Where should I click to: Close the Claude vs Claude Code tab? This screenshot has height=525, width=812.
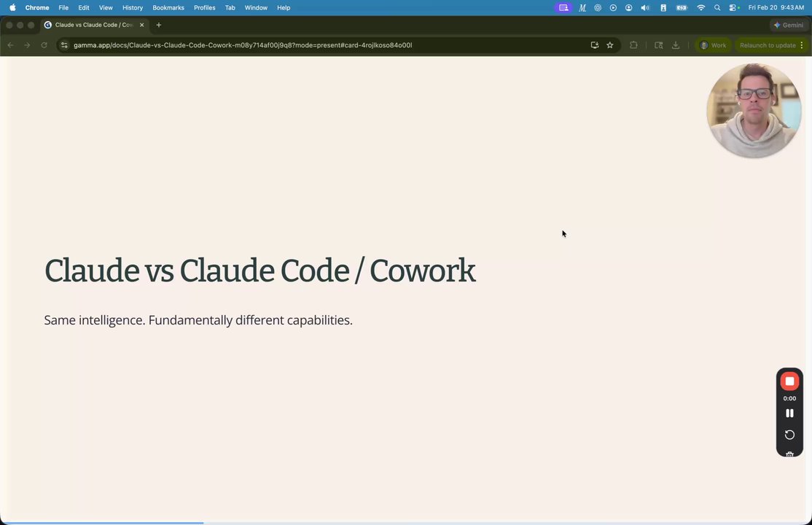coord(142,25)
